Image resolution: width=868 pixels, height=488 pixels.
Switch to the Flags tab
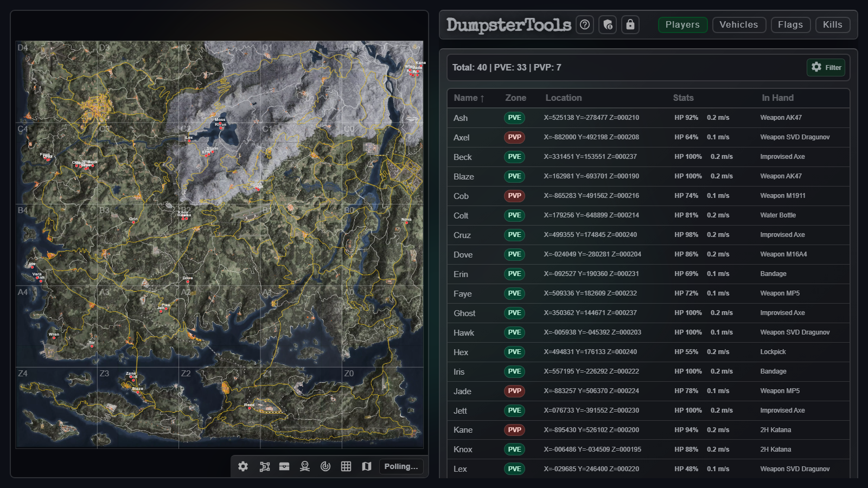(x=790, y=24)
